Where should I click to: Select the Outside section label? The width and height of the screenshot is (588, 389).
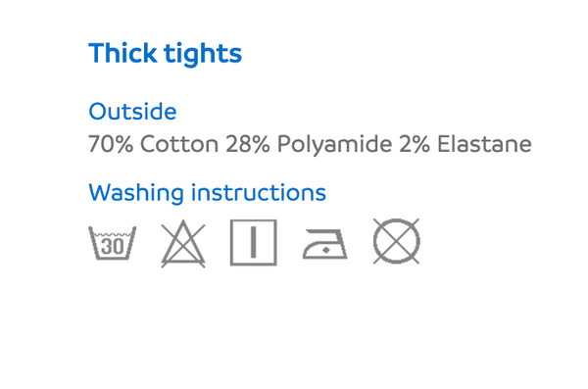[132, 111]
